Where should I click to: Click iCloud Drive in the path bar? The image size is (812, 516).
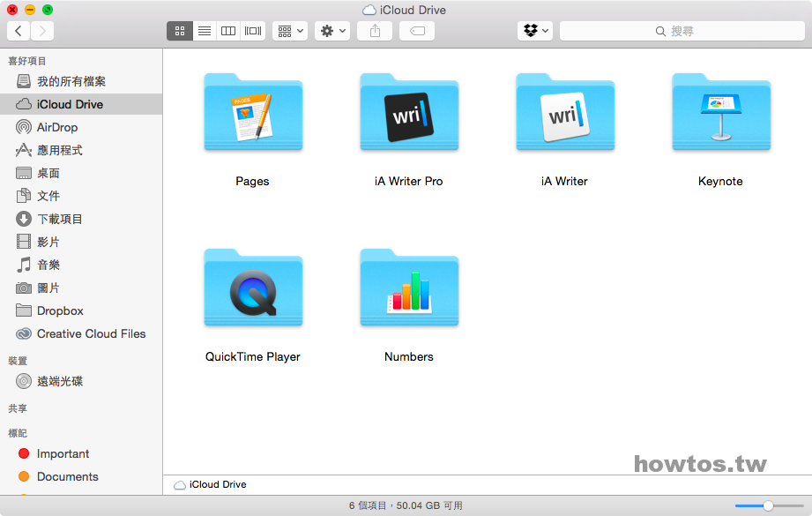coord(210,484)
